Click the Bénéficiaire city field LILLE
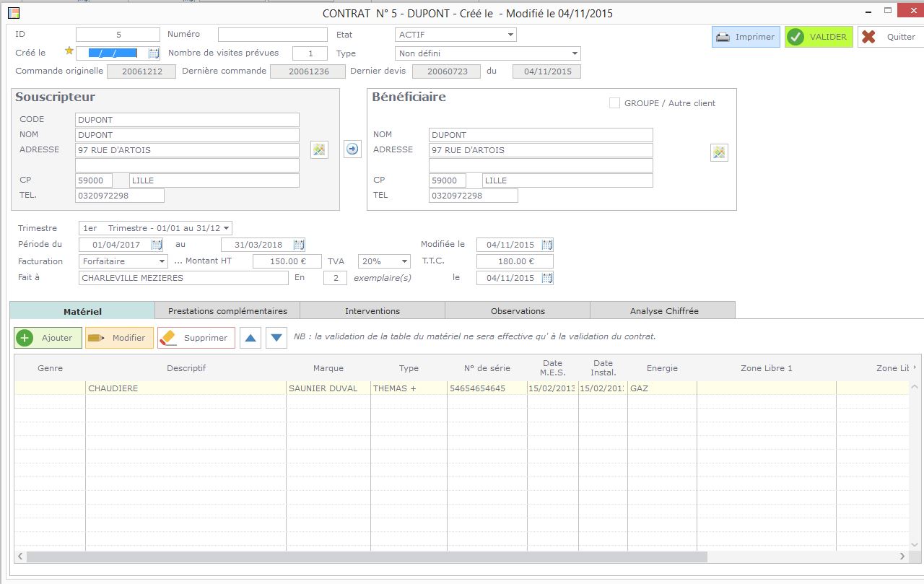The width and height of the screenshot is (924, 584). [567, 180]
